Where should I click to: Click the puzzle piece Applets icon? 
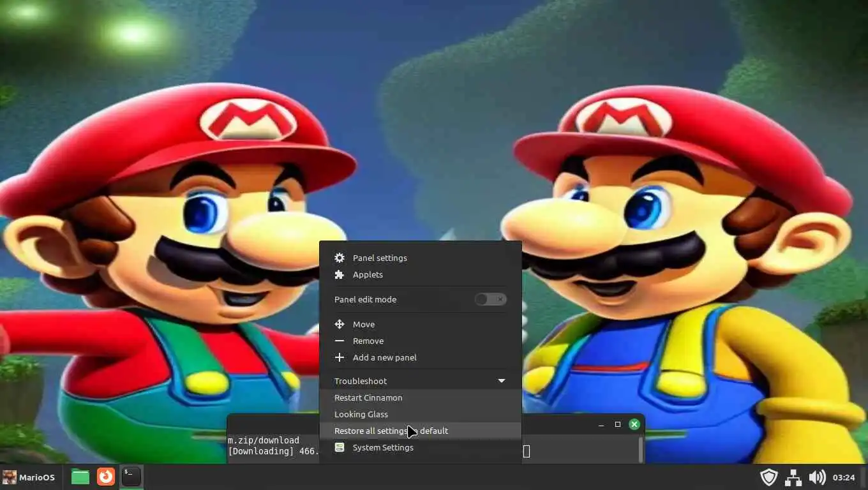(340, 274)
